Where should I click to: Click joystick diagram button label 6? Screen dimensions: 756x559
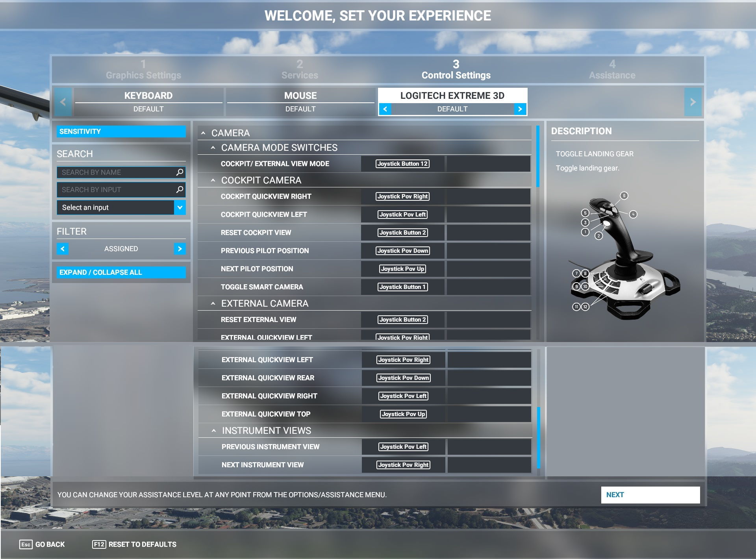coord(624,196)
